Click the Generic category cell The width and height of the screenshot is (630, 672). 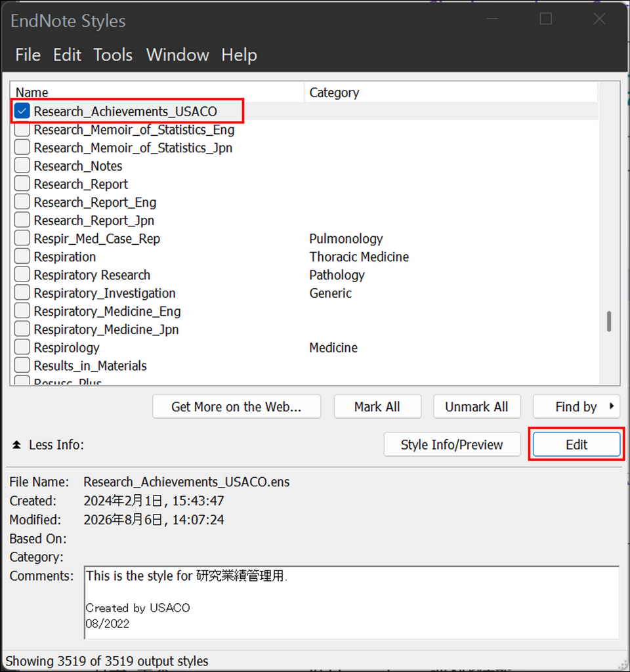331,293
